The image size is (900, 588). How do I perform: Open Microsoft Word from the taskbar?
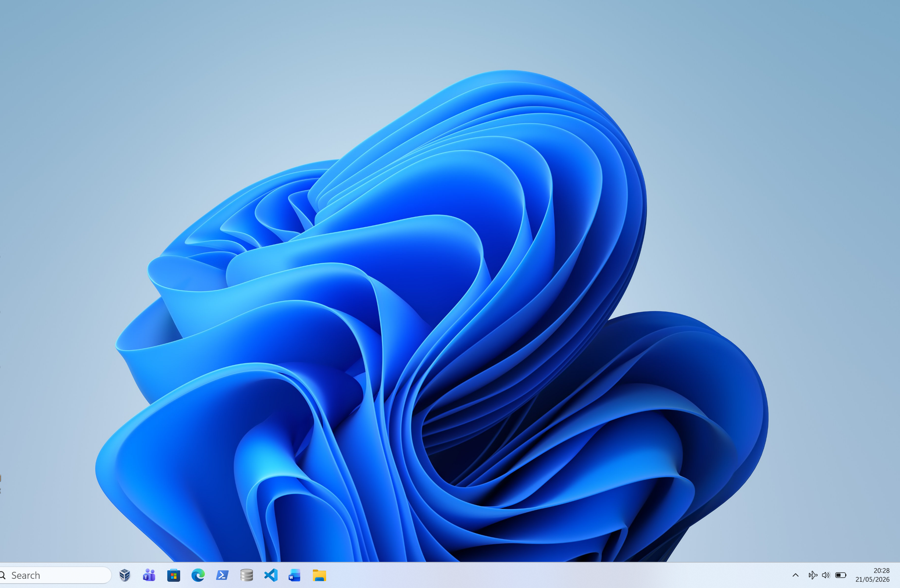point(294,575)
